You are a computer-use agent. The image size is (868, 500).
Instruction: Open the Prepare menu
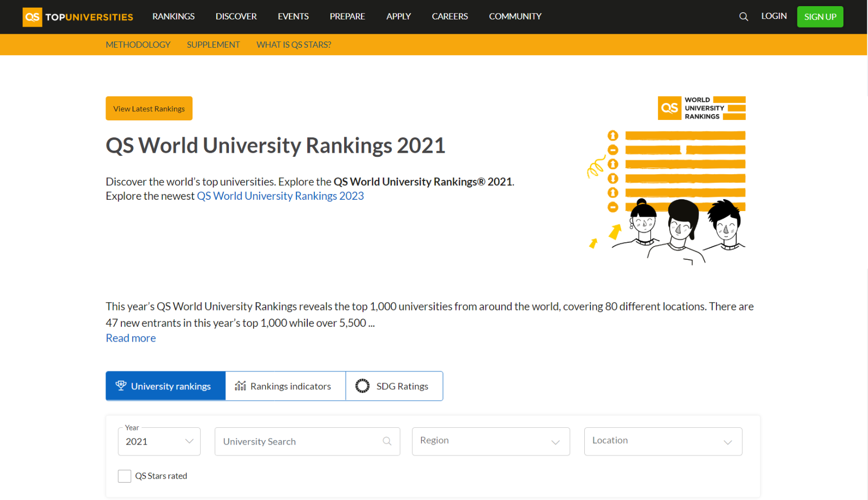tap(347, 16)
